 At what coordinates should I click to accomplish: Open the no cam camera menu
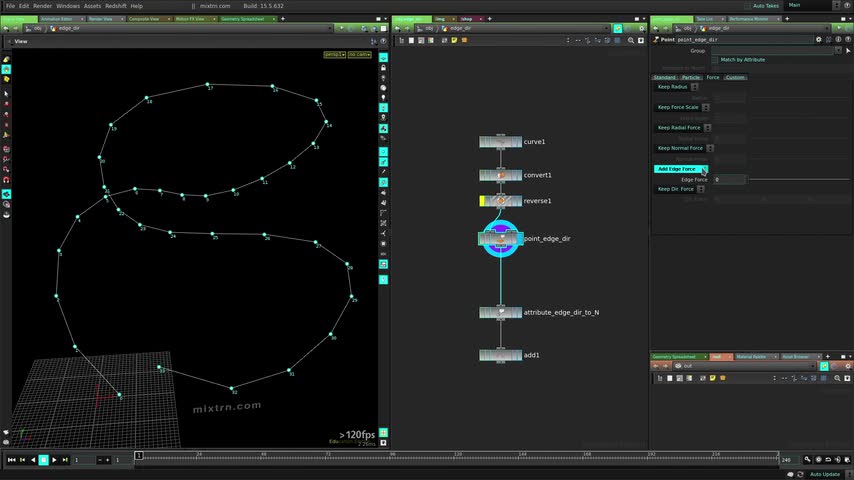click(359, 54)
